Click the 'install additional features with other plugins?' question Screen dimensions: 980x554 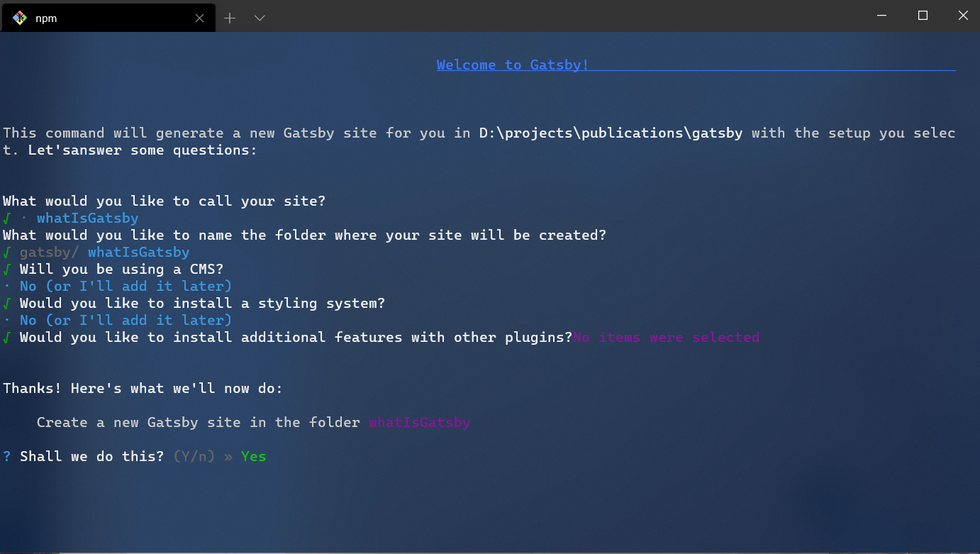(296, 338)
